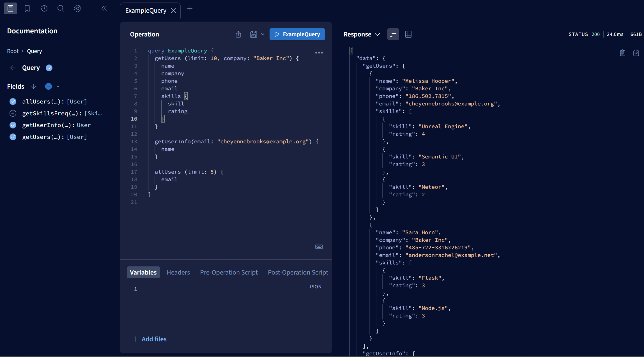Open the Response dropdown
Screen dimensions: 644x357
[362, 34]
